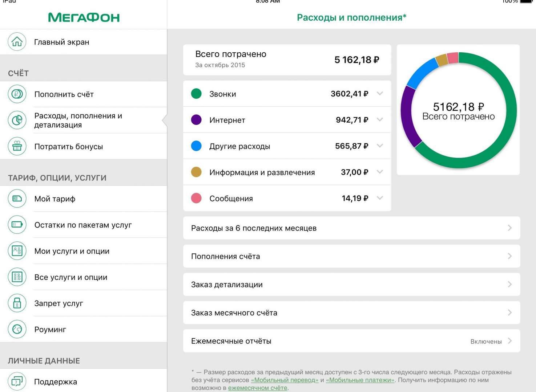Tap the ruble coin icon for Пополнить счёт
Viewport: 536px width, 392px height.
coord(17,94)
